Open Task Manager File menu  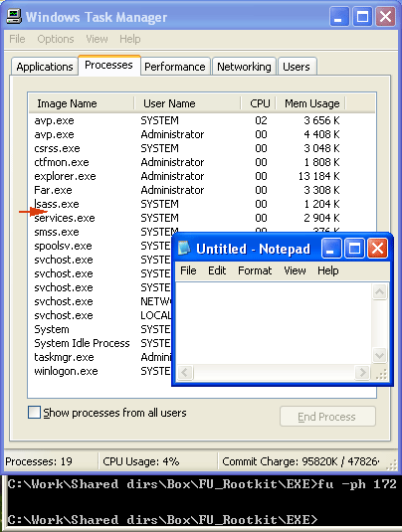(17, 39)
